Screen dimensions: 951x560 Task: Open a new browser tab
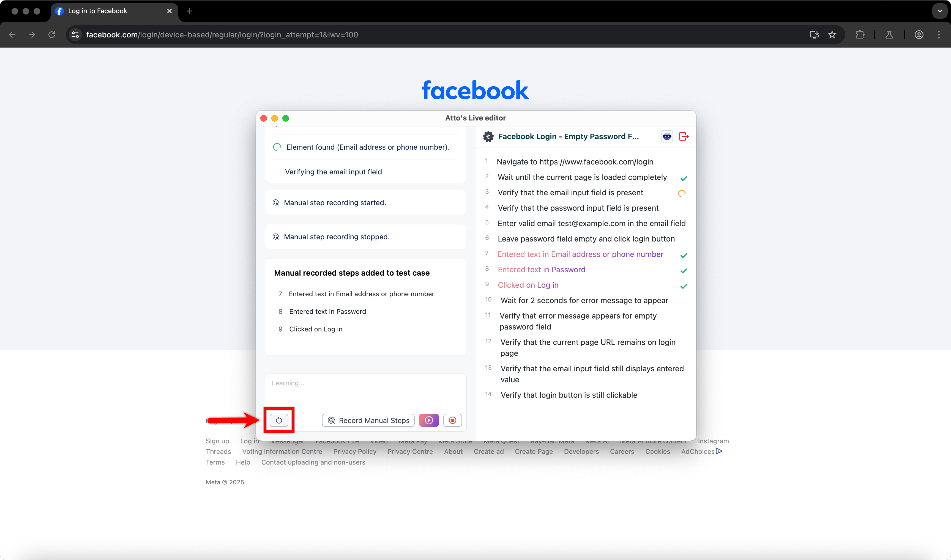[190, 11]
